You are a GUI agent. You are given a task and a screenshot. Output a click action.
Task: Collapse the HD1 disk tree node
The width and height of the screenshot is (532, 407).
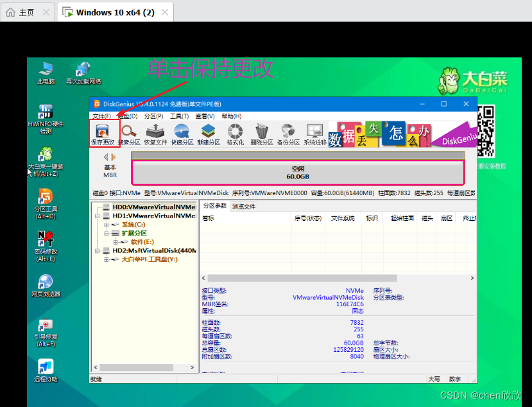[98, 216]
